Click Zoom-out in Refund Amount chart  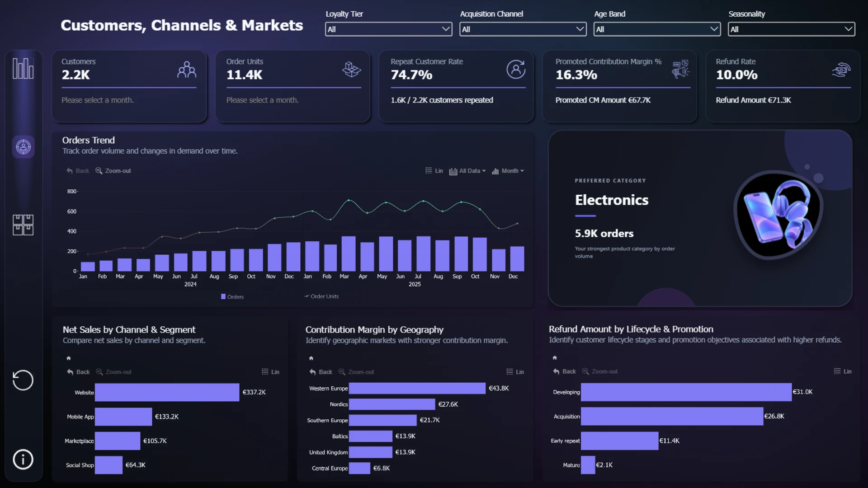599,371
